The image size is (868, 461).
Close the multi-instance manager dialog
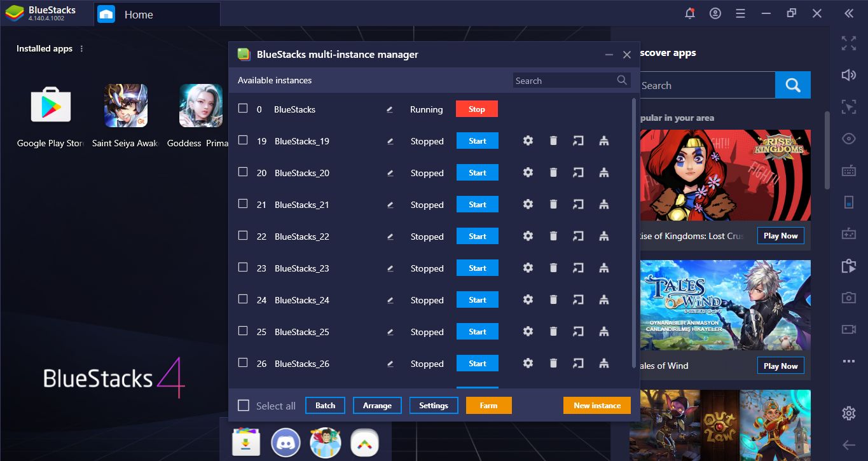627,55
